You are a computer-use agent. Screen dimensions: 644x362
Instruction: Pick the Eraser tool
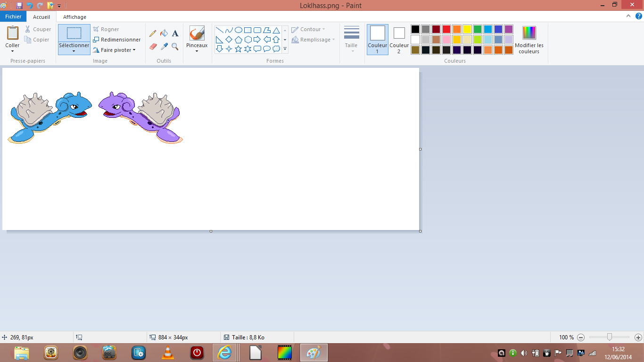[x=153, y=46]
